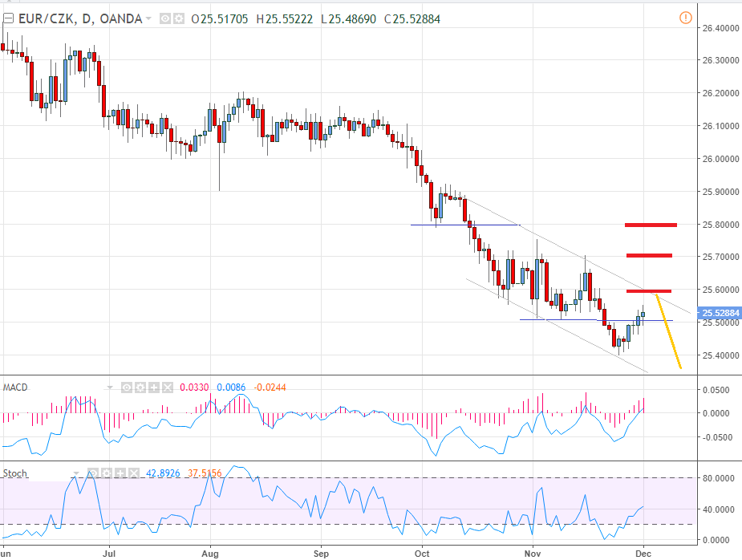742x560 pixels.
Task: Click the open value O25.51705
Action: [220, 19]
